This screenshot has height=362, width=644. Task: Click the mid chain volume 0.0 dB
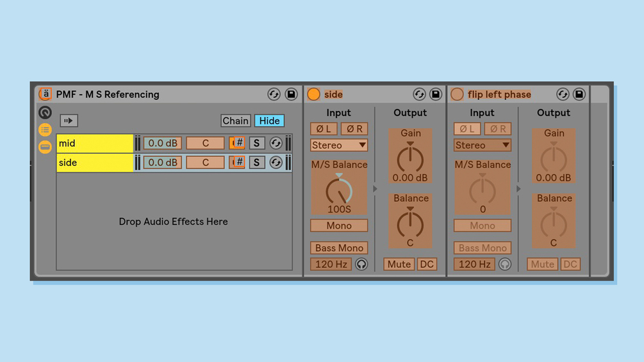point(163,144)
